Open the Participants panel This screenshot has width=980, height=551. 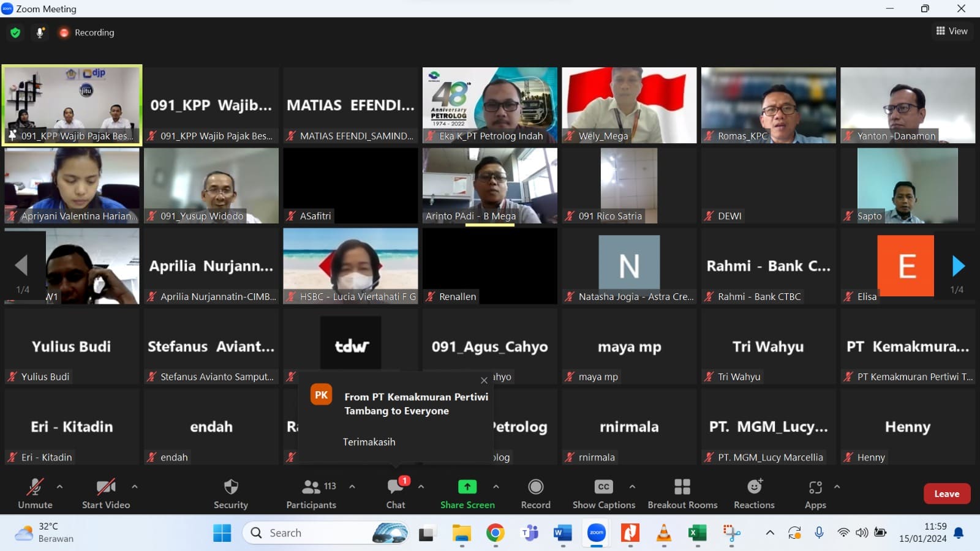(311, 493)
